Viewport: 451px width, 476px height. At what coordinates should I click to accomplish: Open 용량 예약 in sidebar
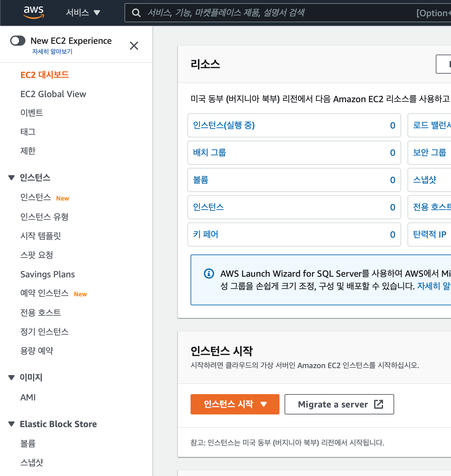coord(37,351)
